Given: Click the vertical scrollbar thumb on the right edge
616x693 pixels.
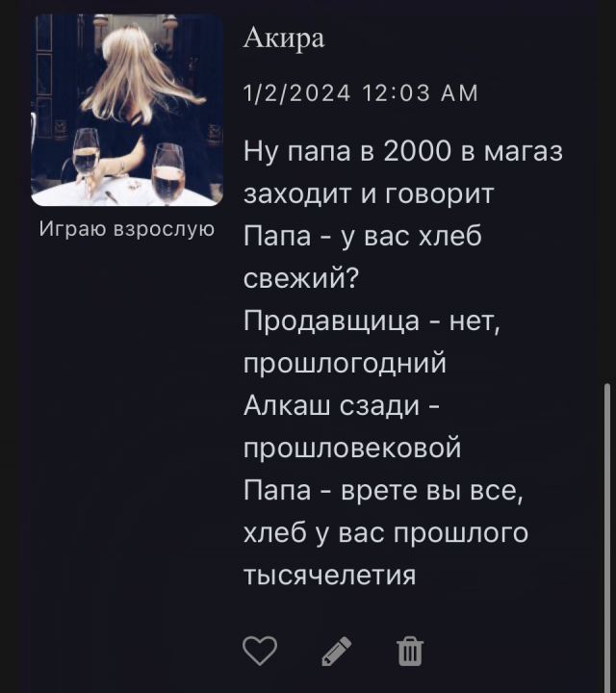Looking at the screenshot, I should click(607, 537).
